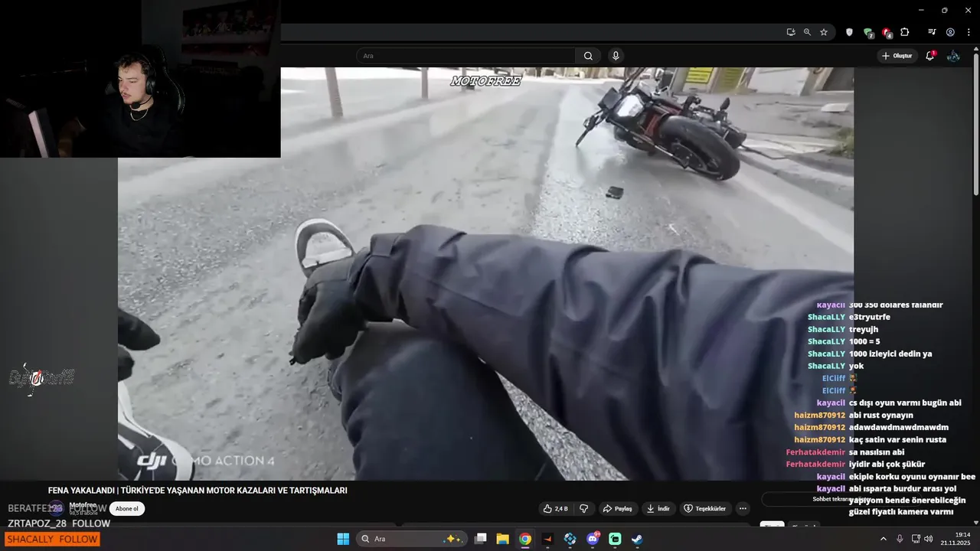The width and height of the screenshot is (980, 551).
Task: Open Steam from the taskbar
Action: pos(637,539)
